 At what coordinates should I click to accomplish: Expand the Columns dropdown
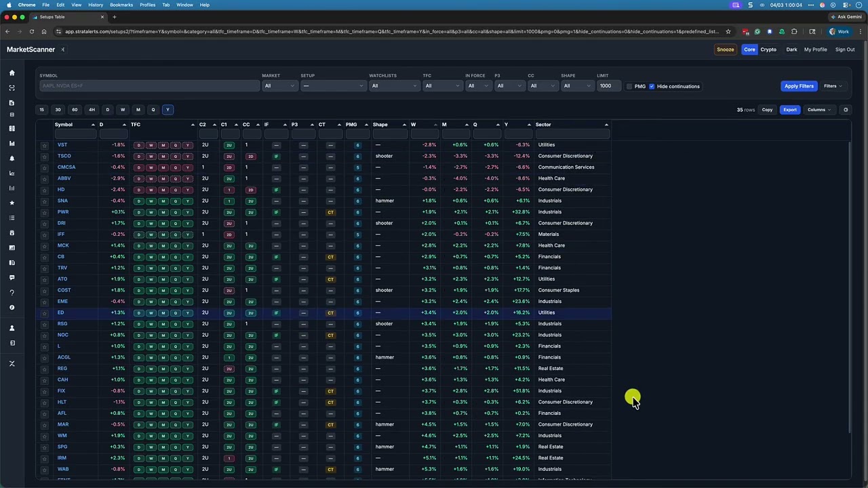819,110
